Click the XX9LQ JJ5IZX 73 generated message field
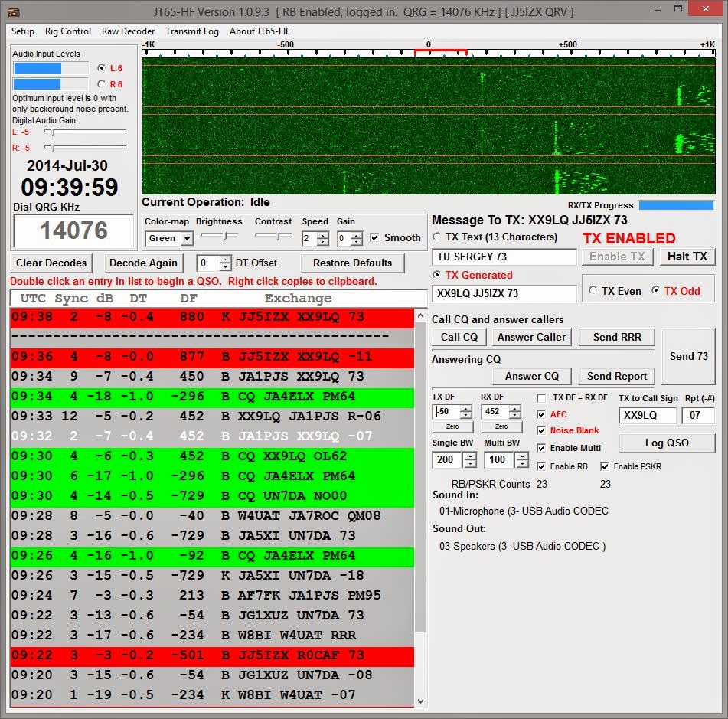Screen dimensions: 728x719 tap(504, 293)
